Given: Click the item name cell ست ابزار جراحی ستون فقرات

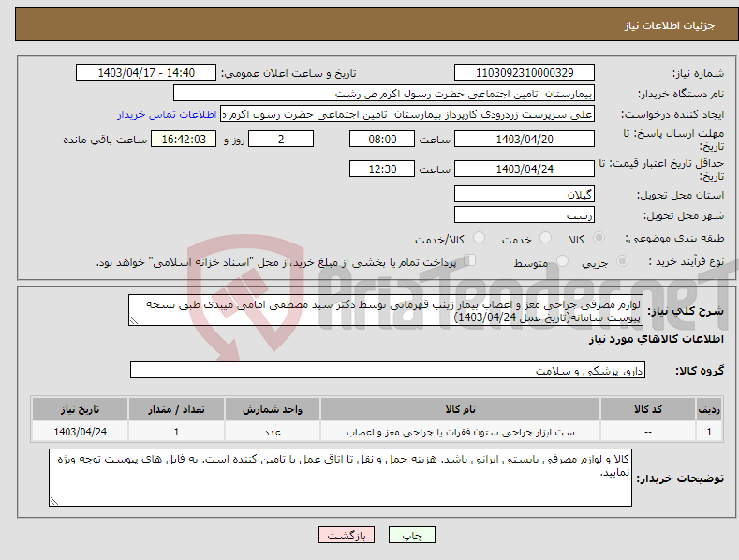Looking at the screenshot, I should tap(460, 432).
